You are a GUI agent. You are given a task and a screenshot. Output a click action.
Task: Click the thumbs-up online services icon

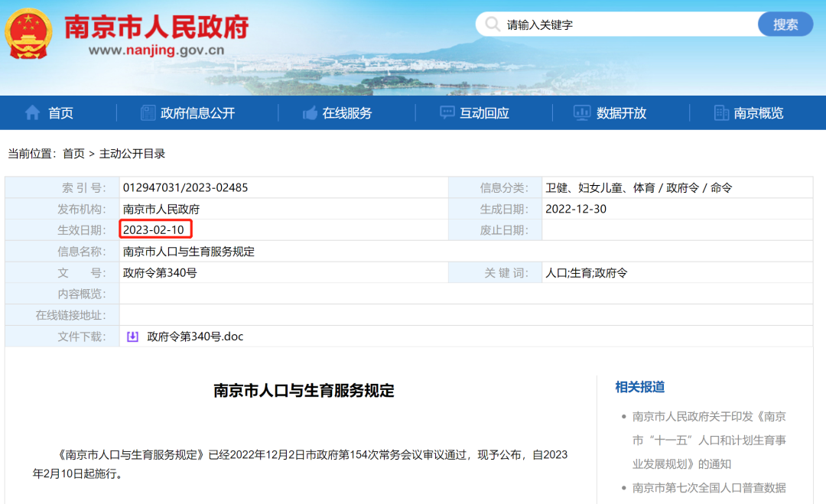pyautogui.click(x=310, y=113)
